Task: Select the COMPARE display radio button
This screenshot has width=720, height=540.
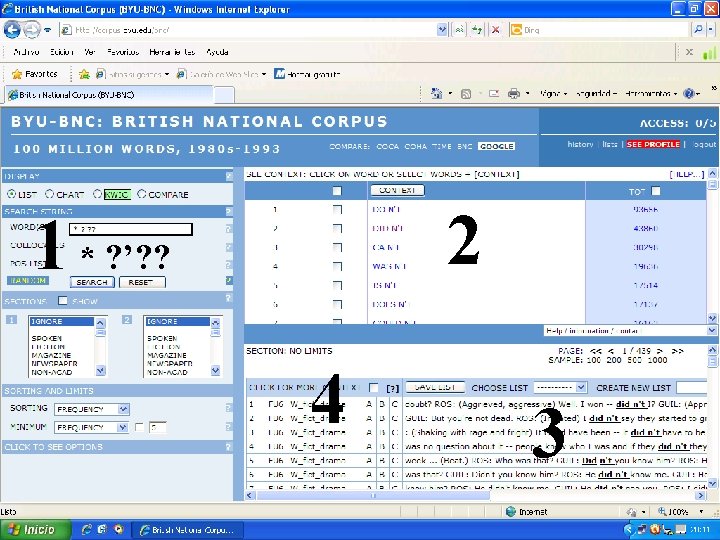Action: [x=141, y=194]
